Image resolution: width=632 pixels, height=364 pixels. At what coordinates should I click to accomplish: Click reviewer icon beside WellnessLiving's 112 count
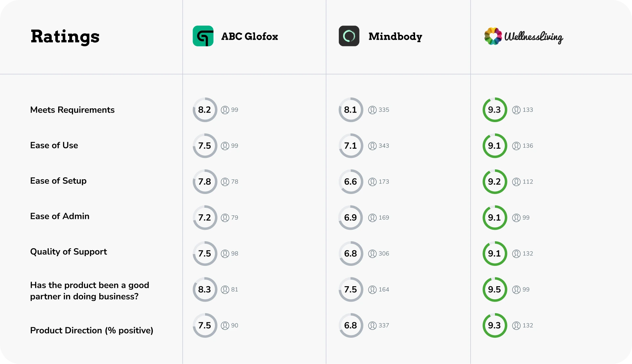click(516, 182)
